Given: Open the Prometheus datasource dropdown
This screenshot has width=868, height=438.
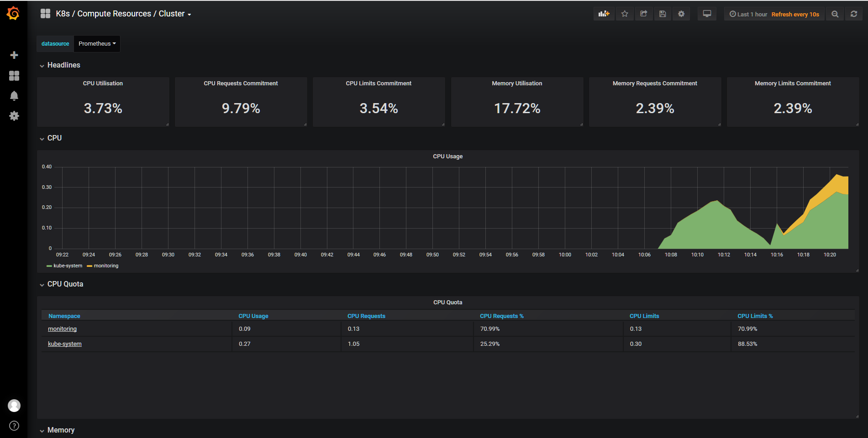Looking at the screenshot, I should coord(97,43).
